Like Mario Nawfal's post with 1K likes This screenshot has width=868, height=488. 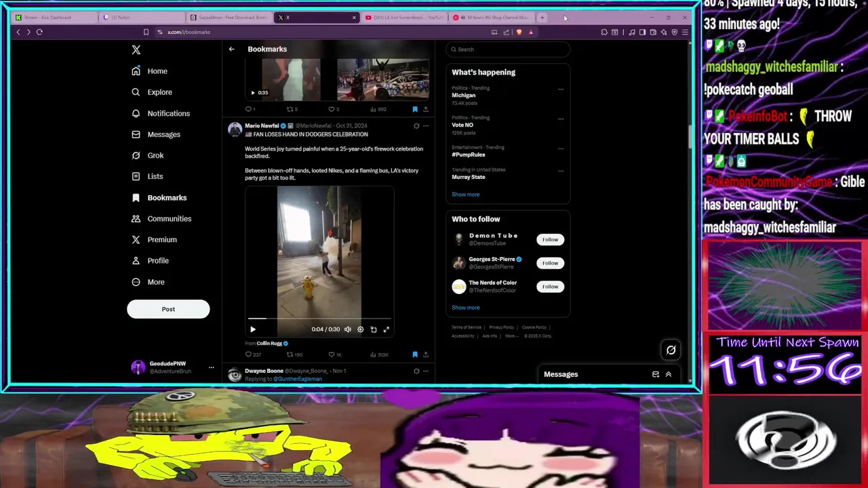(x=335, y=354)
